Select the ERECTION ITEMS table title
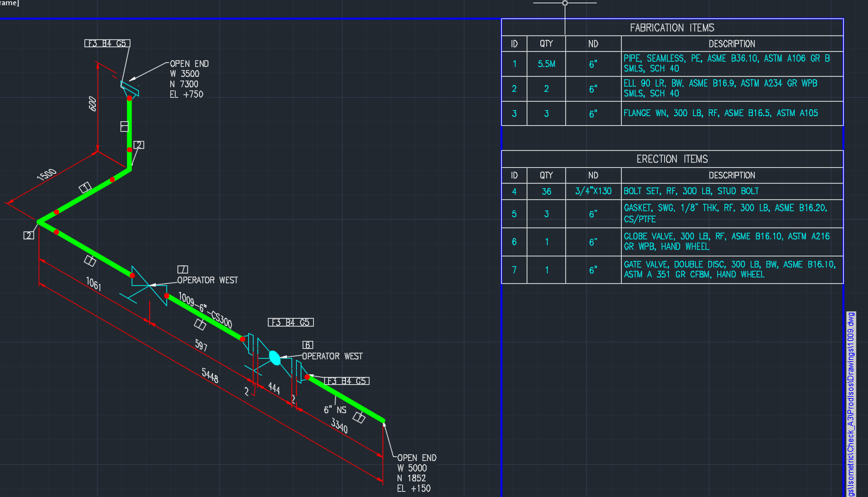868x497 pixels. (671, 159)
